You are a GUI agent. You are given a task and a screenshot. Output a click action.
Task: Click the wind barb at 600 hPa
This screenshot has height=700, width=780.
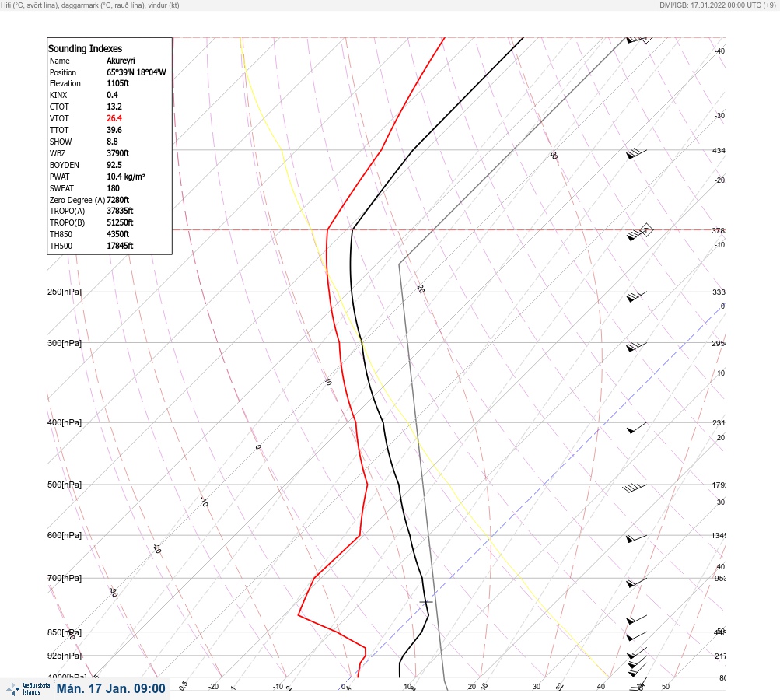point(637,538)
